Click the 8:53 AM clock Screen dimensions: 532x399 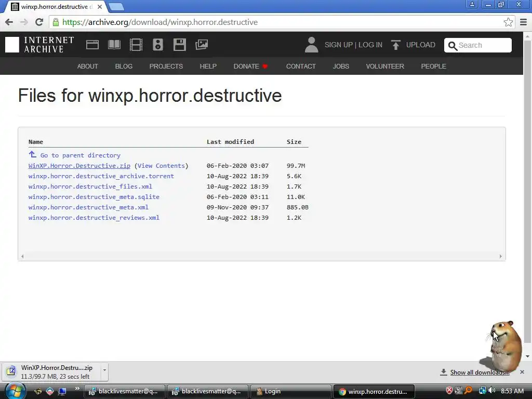coord(512,391)
